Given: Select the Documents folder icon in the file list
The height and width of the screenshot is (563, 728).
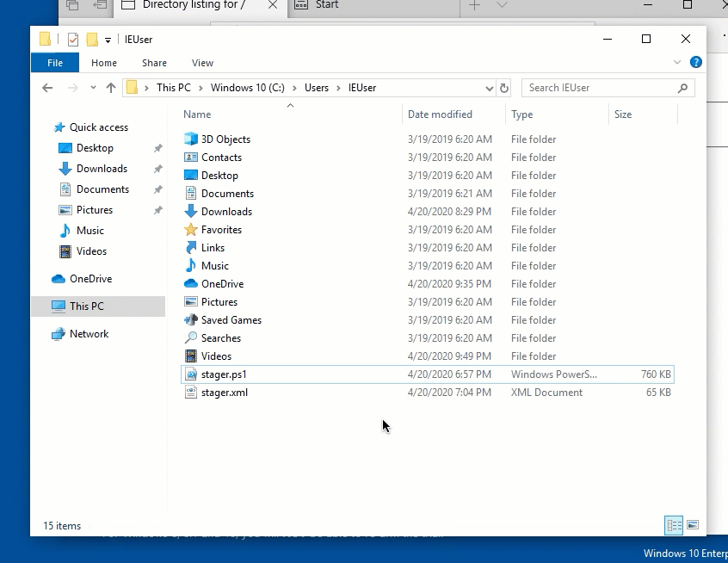Looking at the screenshot, I should [191, 193].
